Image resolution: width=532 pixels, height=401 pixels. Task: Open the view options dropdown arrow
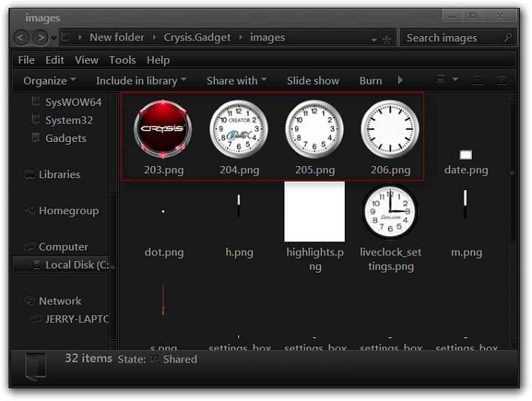[455, 79]
